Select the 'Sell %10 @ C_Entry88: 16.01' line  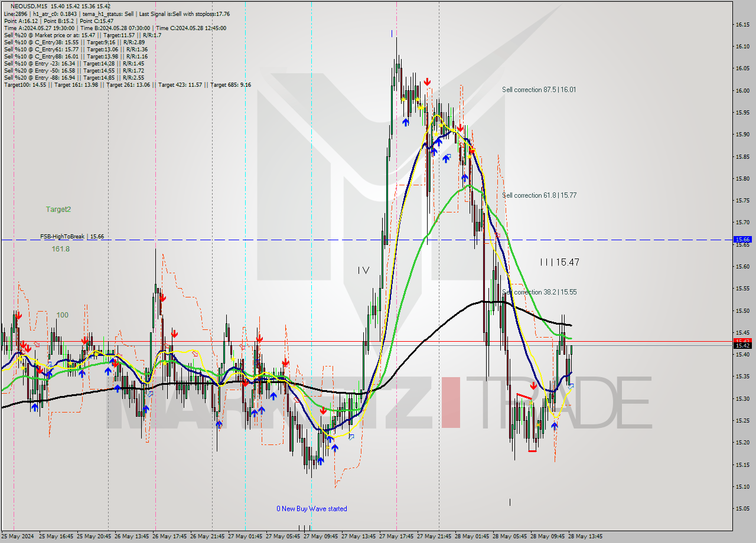click(x=76, y=56)
